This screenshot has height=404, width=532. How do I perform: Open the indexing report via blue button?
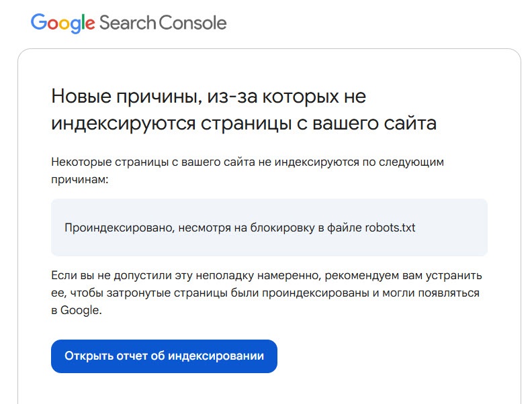[164, 356]
